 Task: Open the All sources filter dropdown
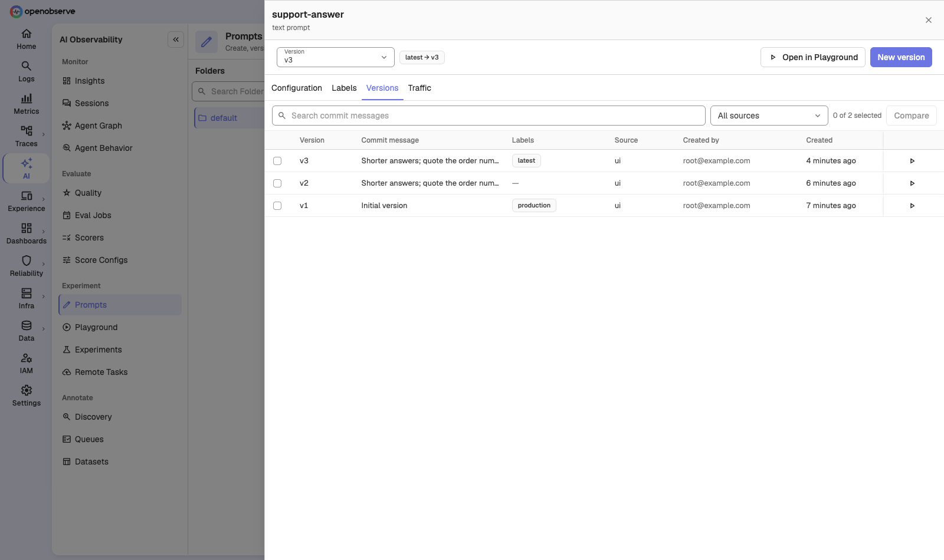769,116
